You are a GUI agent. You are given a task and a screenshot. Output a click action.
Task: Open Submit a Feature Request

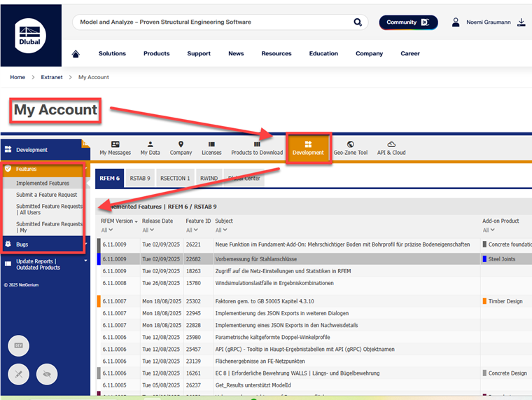46,195
